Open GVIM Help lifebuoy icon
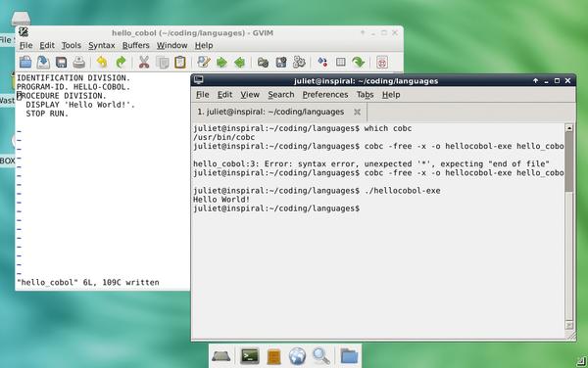This screenshot has width=588, height=368. [382, 62]
